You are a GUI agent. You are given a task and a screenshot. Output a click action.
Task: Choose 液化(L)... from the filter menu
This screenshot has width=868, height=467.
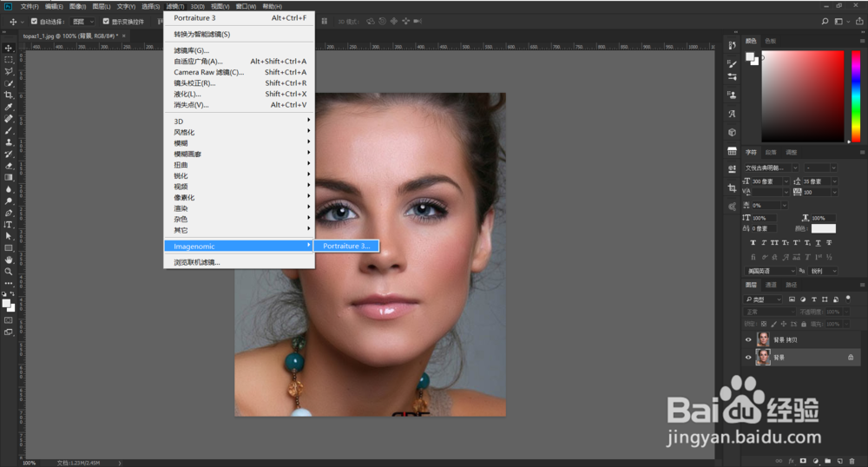point(240,94)
